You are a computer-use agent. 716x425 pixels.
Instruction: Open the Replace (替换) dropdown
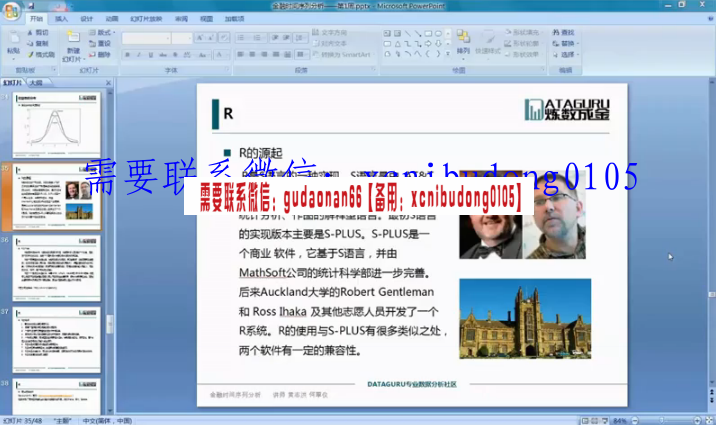point(566,43)
